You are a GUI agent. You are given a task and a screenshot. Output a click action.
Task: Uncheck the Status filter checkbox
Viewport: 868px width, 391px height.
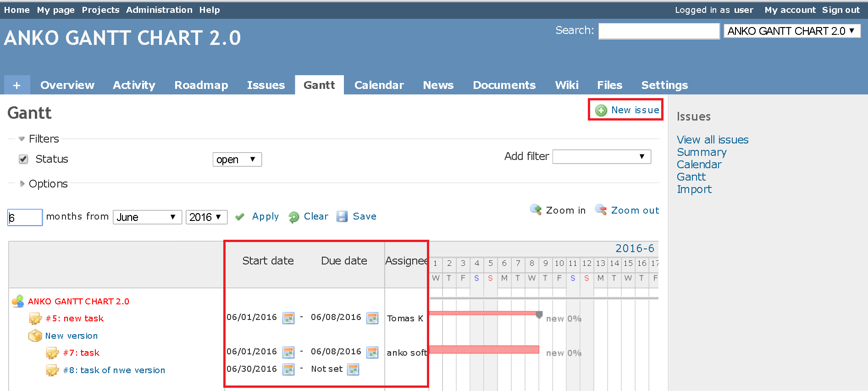pyautogui.click(x=23, y=159)
